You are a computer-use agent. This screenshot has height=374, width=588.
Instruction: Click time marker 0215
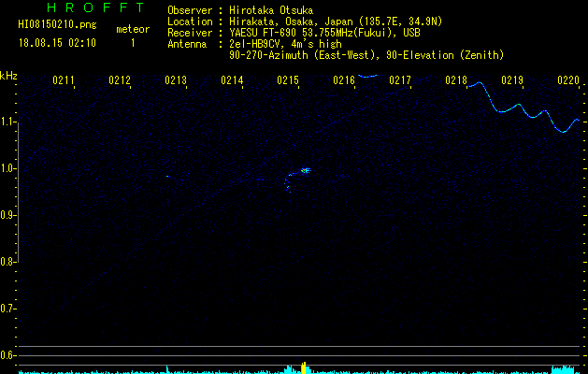coord(288,80)
